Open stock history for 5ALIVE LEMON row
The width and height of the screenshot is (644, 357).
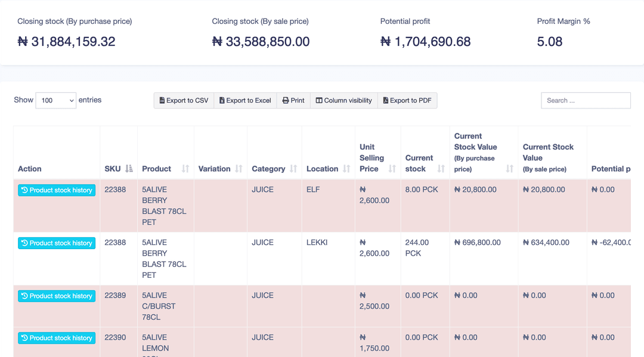(57, 338)
